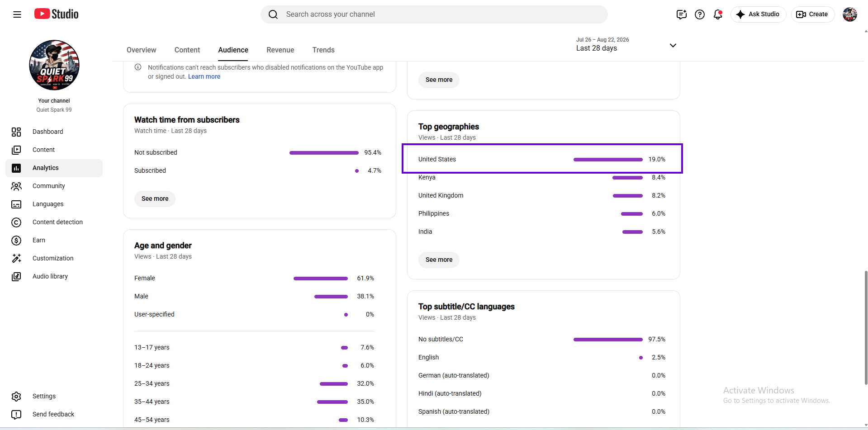Click the Dashboard sidebar icon
This screenshot has height=430, width=868.
tap(16, 132)
